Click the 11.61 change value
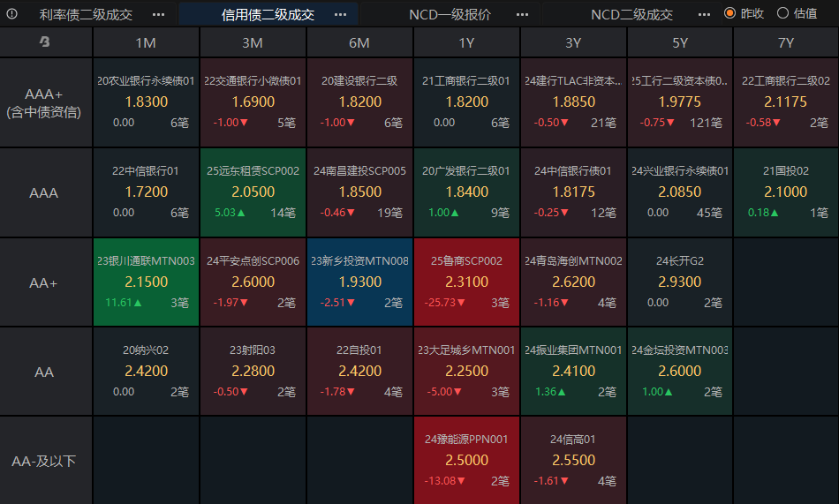The width and height of the screenshot is (839, 504). 124,303
